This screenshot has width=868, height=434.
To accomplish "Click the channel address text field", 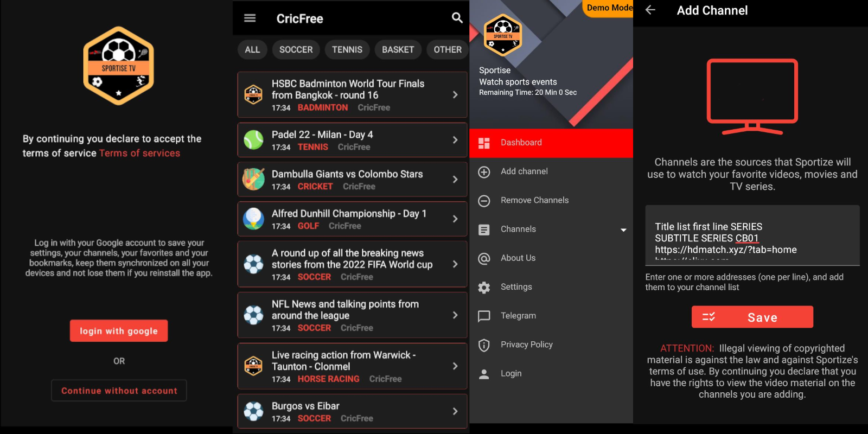I will click(752, 235).
